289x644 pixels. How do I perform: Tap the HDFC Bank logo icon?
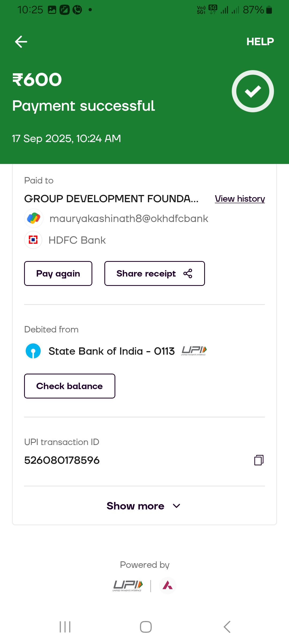[33, 240]
